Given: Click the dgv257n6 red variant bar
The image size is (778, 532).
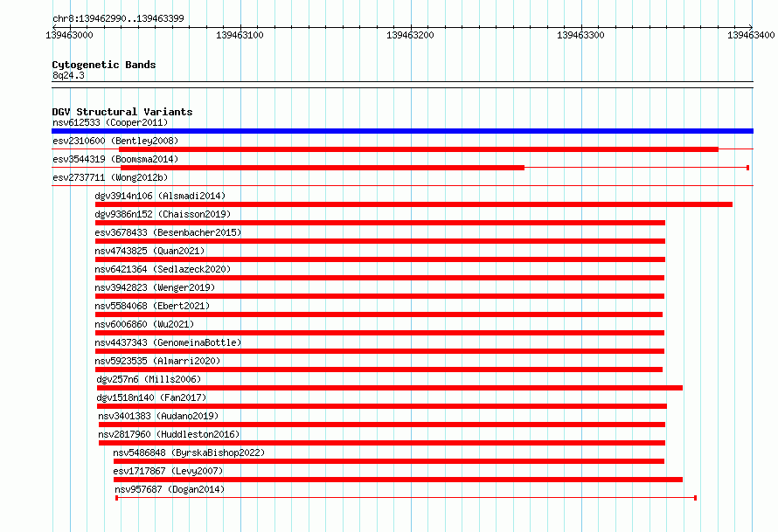Looking at the screenshot, I should pyautogui.click(x=390, y=388).
